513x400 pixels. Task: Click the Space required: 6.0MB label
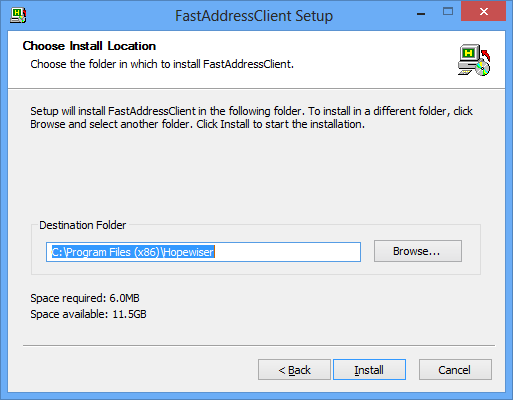[x=85, y=298]
